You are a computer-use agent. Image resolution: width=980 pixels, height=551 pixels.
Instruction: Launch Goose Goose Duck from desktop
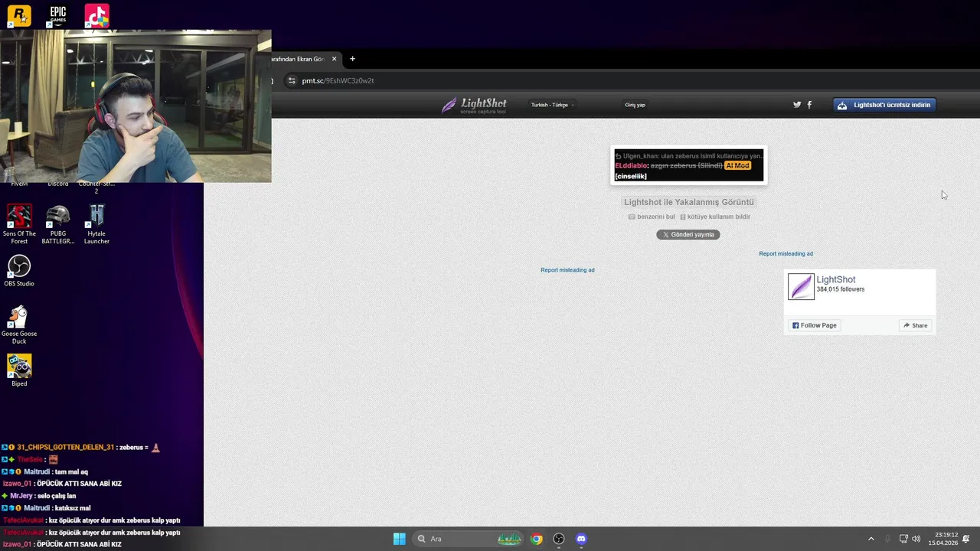click(x=19, y=324)
